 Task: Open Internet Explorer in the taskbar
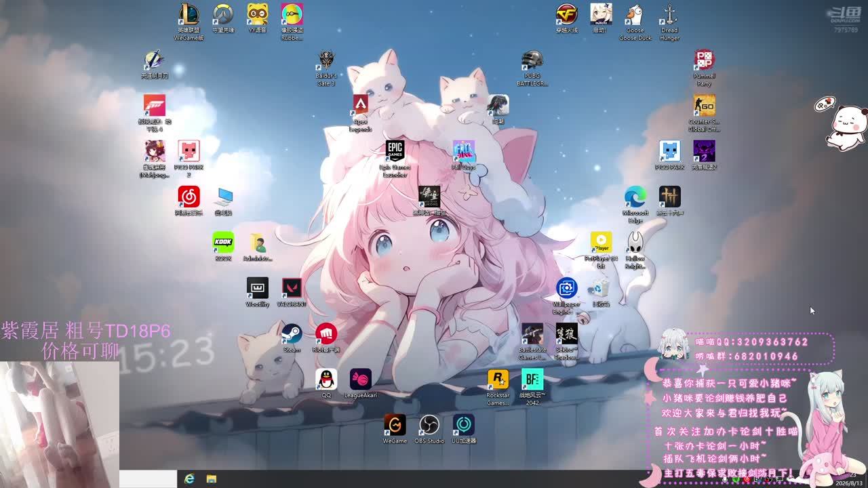click(189, 479)
